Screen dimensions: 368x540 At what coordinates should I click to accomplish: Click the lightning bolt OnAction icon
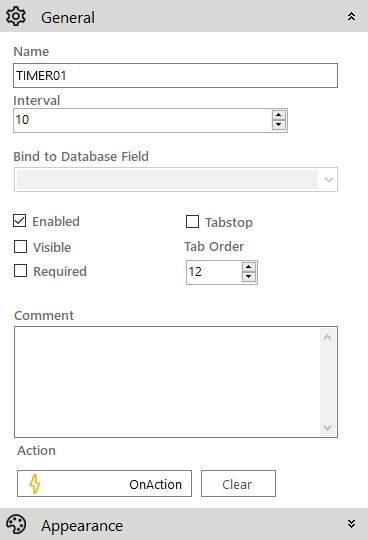(35, 484)
